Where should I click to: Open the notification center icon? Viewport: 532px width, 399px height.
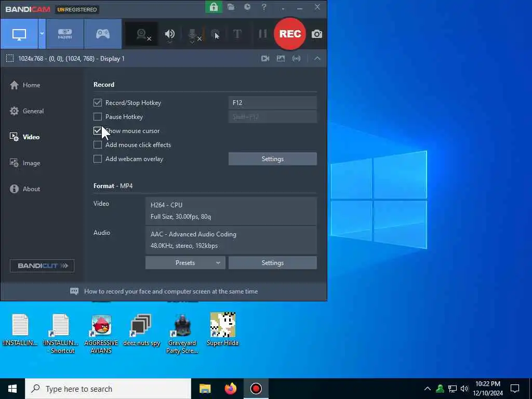tap(515, 389)
